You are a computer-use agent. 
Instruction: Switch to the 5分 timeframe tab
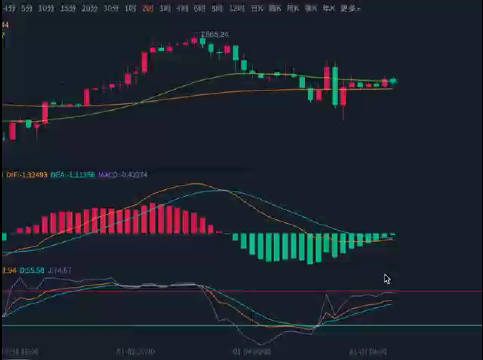[x=27, y=9]
